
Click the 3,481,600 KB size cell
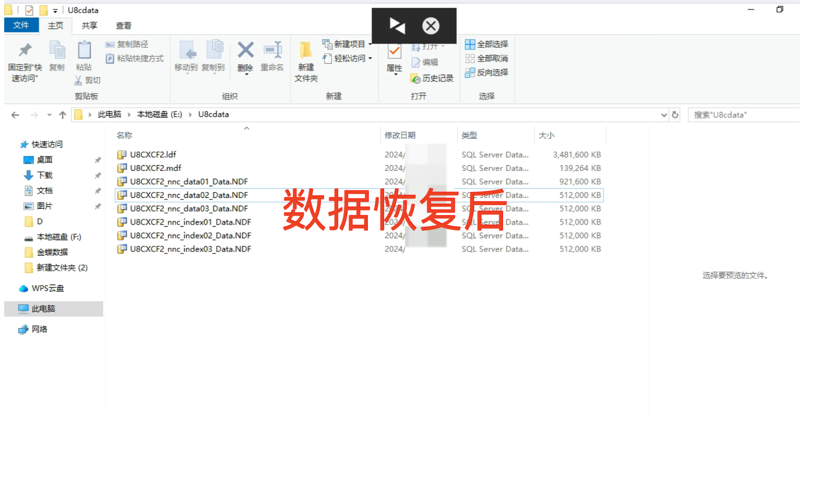[577, 155]
